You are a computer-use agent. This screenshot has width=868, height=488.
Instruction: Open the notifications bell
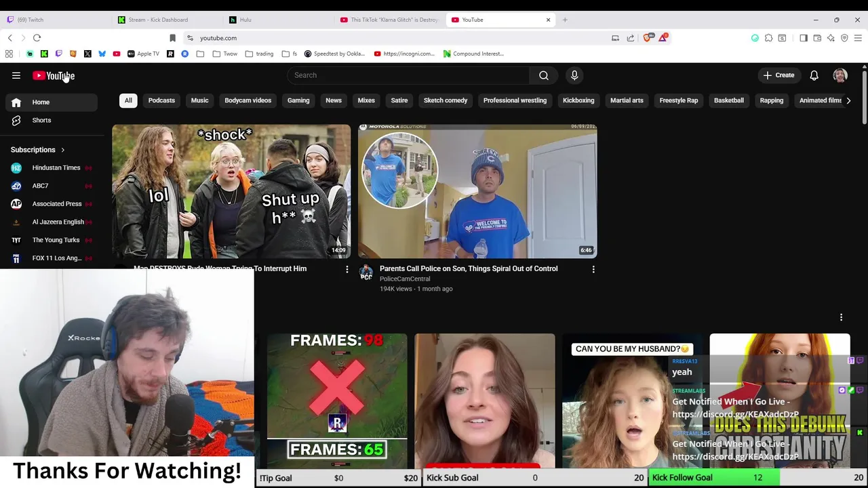tap(814, 75)
